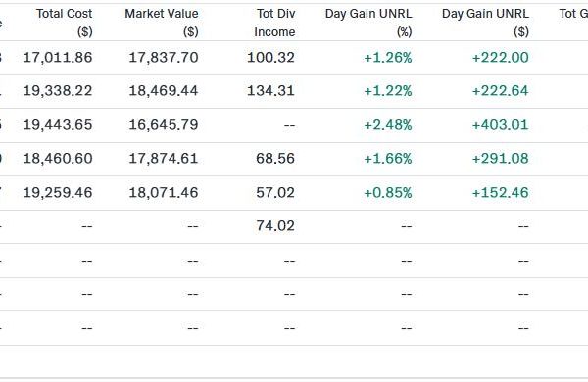The image size is (588, 382).
Task: Select total cost 19,259.46 cell
Action: click(x=58, y=192)
